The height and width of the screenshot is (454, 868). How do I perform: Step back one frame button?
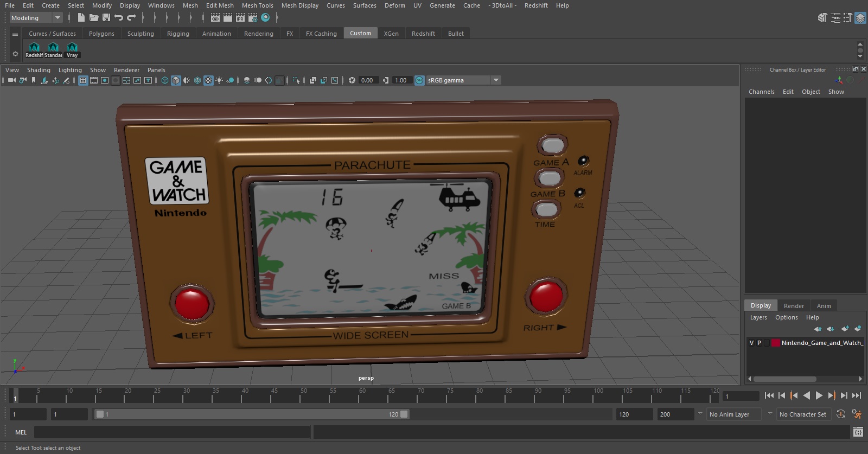click(x=782, y=396)
